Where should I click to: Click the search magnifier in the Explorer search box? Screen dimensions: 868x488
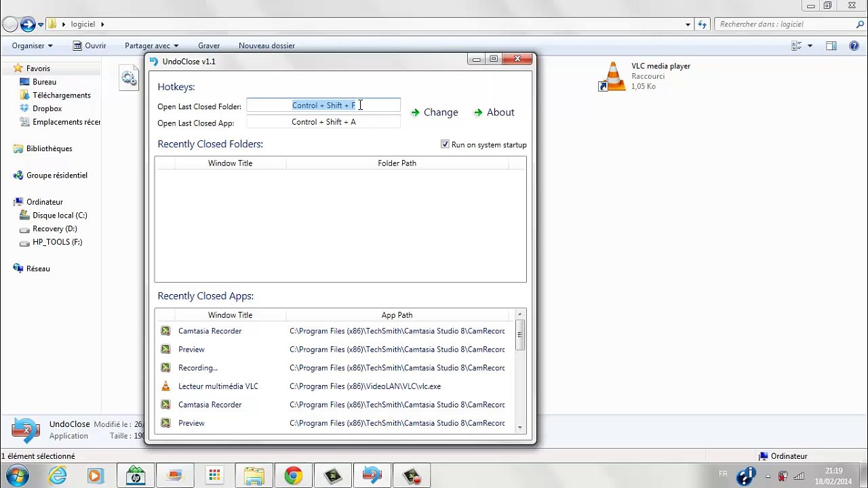861,24
